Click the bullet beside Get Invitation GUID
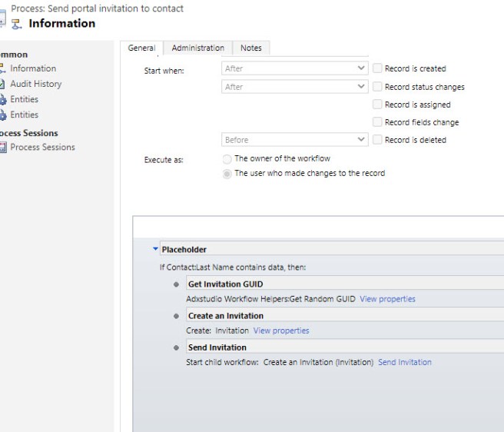Viewport: 504px width, 432px height. (x=177, y=284)
